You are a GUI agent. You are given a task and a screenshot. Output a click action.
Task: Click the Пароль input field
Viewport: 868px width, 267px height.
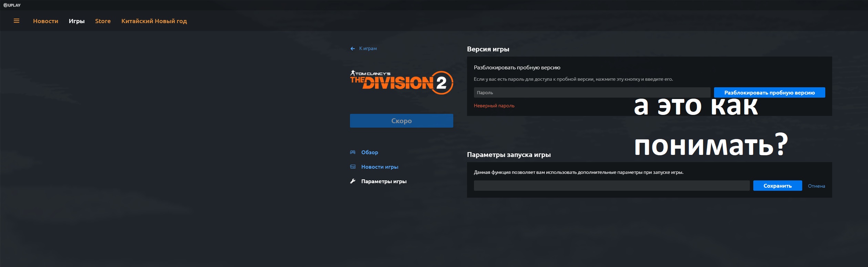[592, 92]
